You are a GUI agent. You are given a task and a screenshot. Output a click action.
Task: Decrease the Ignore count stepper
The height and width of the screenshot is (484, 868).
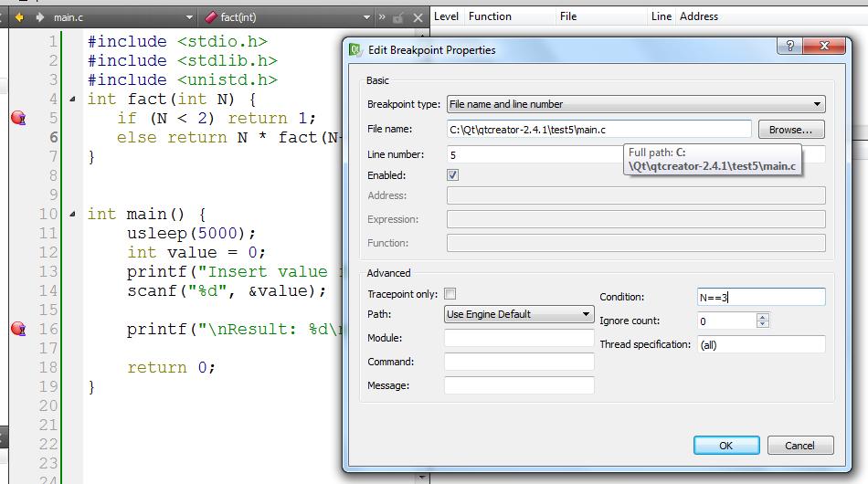(x=763, y=324)
